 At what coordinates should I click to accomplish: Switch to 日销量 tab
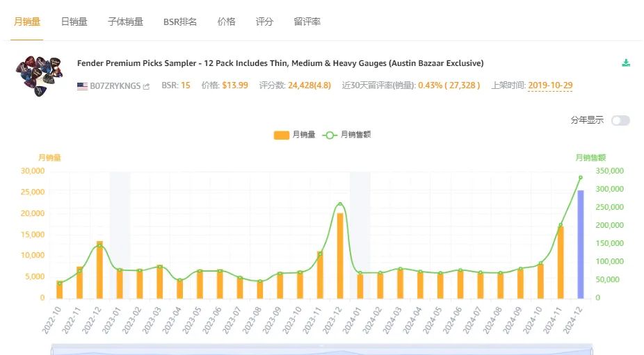[74, 22]
